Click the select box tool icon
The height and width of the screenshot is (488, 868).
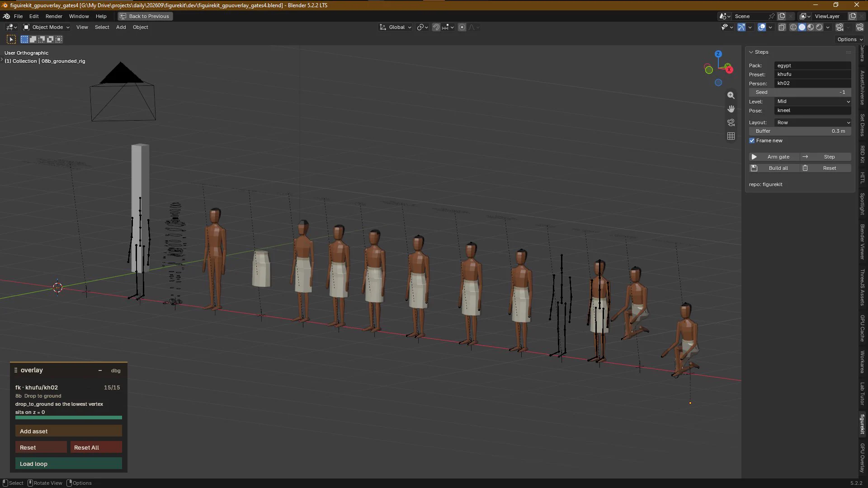point(11,39)
